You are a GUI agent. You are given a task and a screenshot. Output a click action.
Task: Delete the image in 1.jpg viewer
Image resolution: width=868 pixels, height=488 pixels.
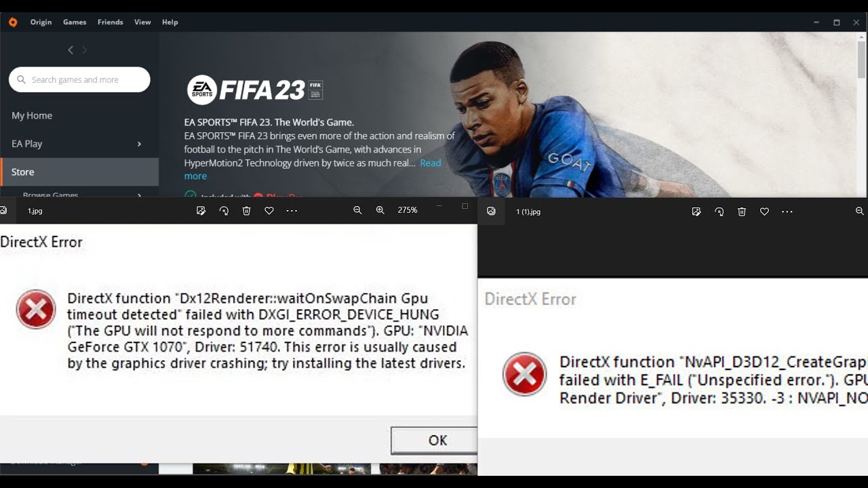coord(246,211)
